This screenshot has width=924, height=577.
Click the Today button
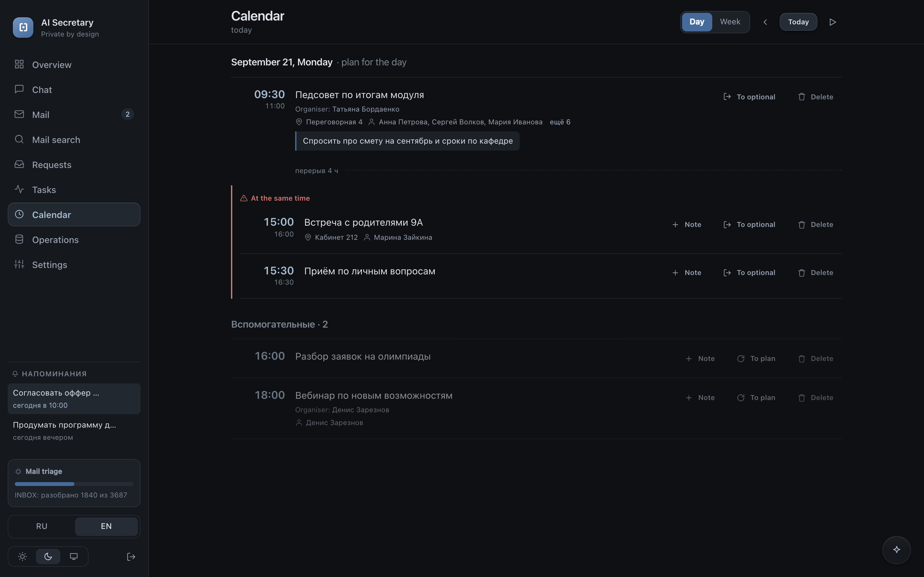click(x=798, y=22)
